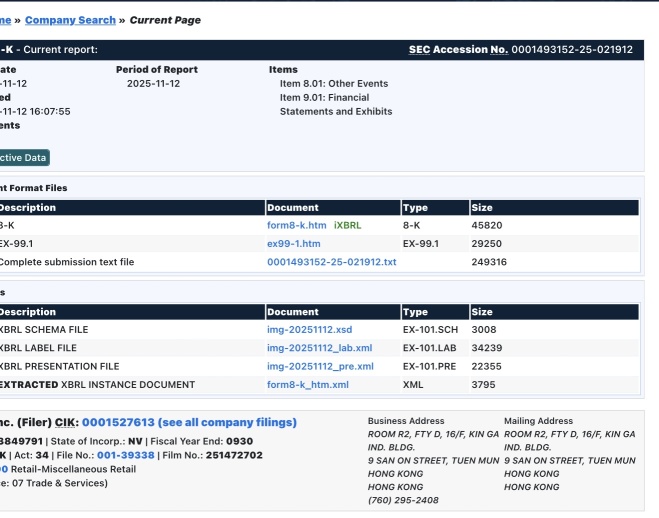Click the Size header in data files table
This screenshot has height=518, width=659.
482,312
